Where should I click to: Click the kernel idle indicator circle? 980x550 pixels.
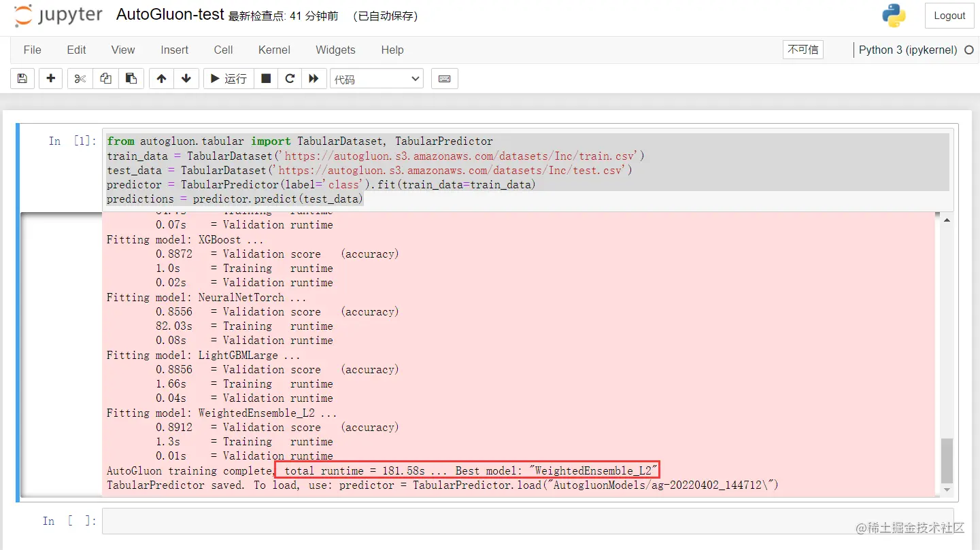969,50
